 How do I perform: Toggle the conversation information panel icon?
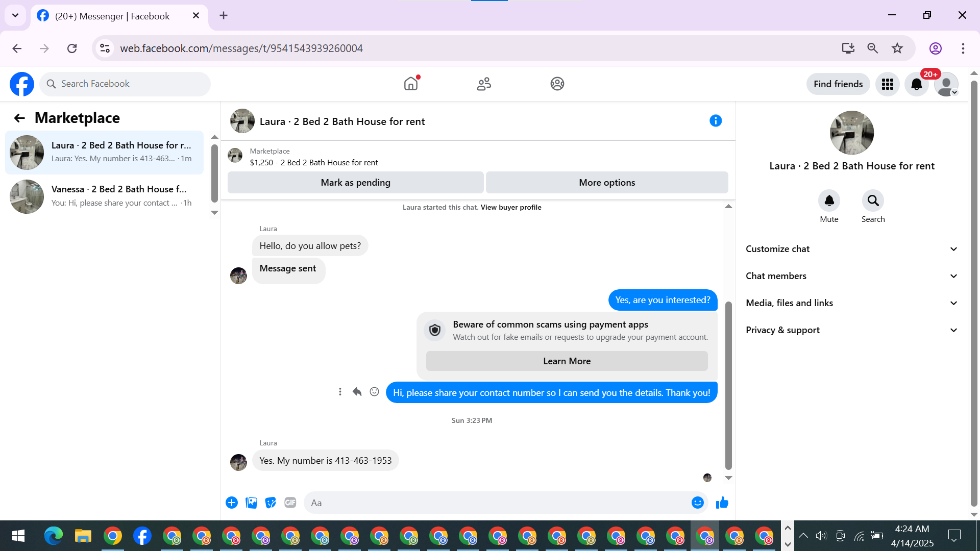[x=716, y=121]
